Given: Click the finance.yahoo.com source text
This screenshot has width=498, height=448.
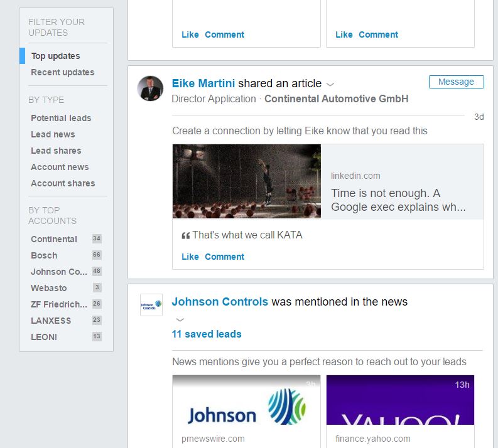Looking at the screenshot, I should click(x=373, y=439).
